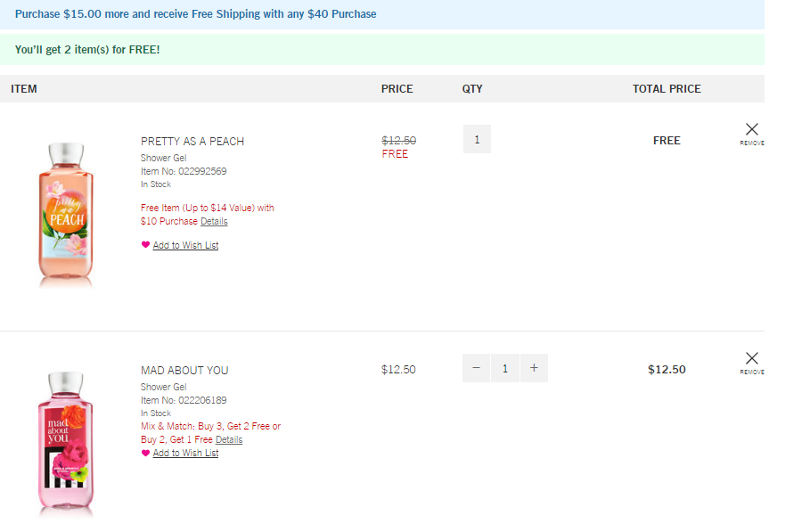
Task: Click Pretty As A Peach quantity field
Action: coord(477,139)
